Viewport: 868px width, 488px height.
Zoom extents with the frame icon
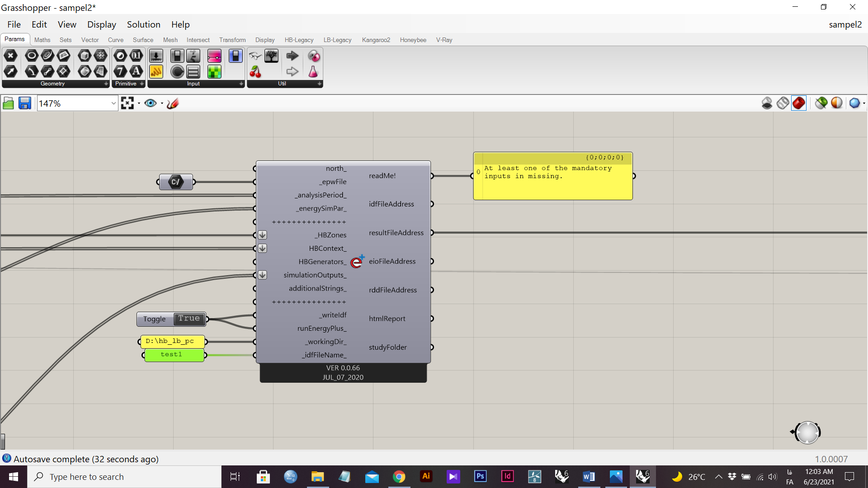pyautogui.click(x=127, y=103)
